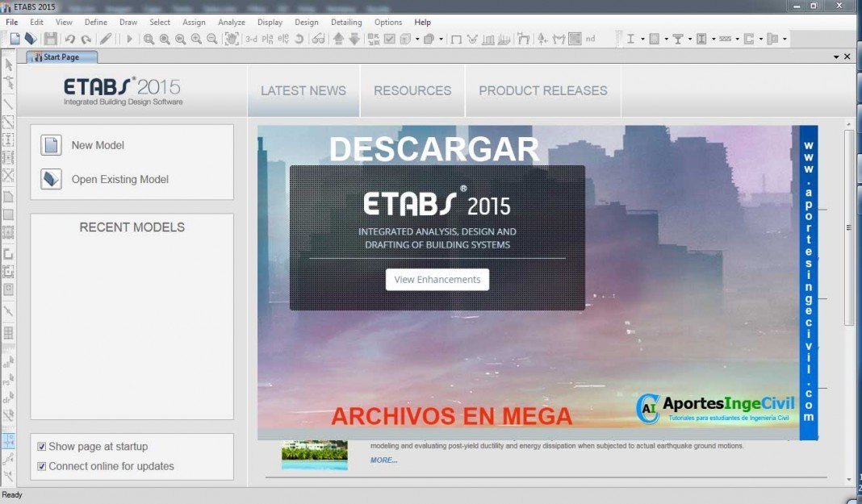862x504 pixels.
Task: Click the New Model link
Action: (98, 145)
